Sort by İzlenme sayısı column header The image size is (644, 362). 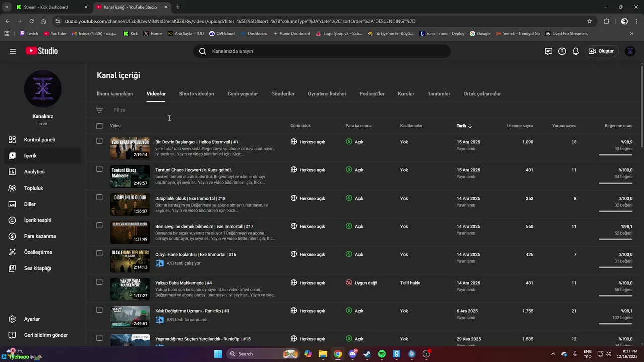[x=520, y=126]
